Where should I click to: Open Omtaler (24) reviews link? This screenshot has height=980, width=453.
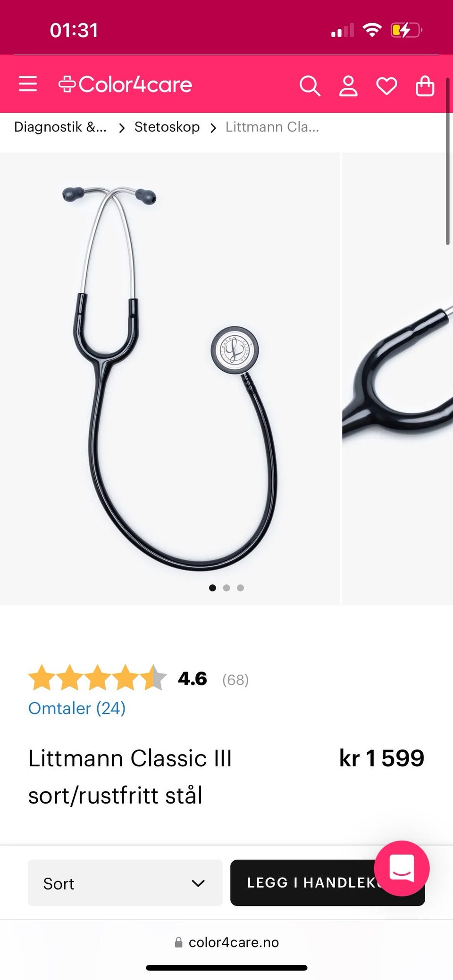[77, 708]
